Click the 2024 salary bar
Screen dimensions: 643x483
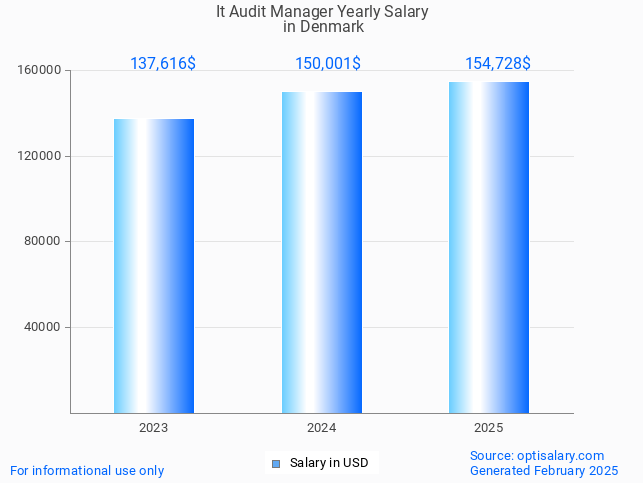point(322,253)
